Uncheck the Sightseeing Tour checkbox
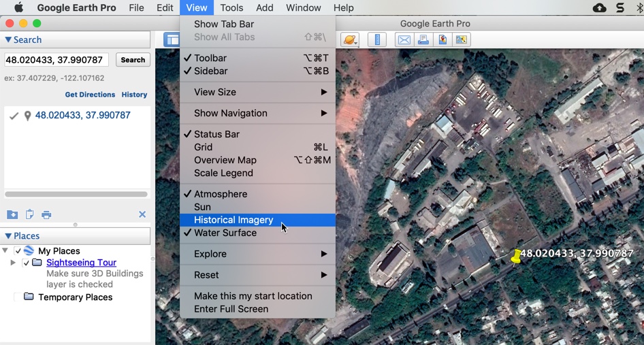The height and width of the screenshot is (345, 644). pos(26,263)
